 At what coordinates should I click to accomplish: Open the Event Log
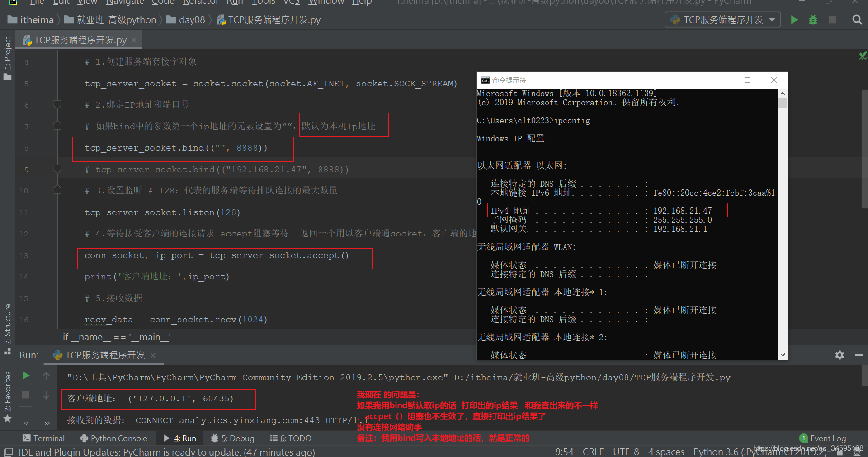823,438
